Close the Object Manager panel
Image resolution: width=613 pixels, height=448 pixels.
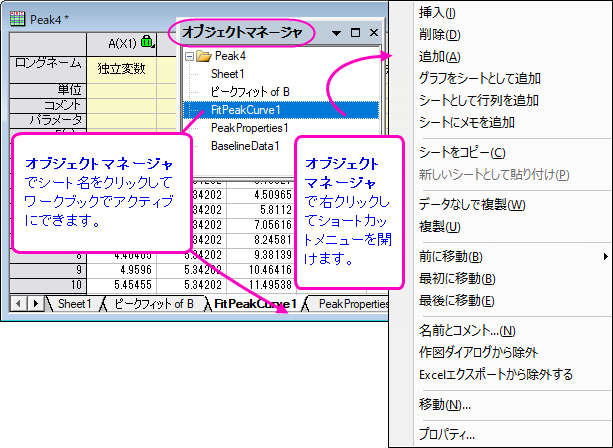tap(374, 32)
